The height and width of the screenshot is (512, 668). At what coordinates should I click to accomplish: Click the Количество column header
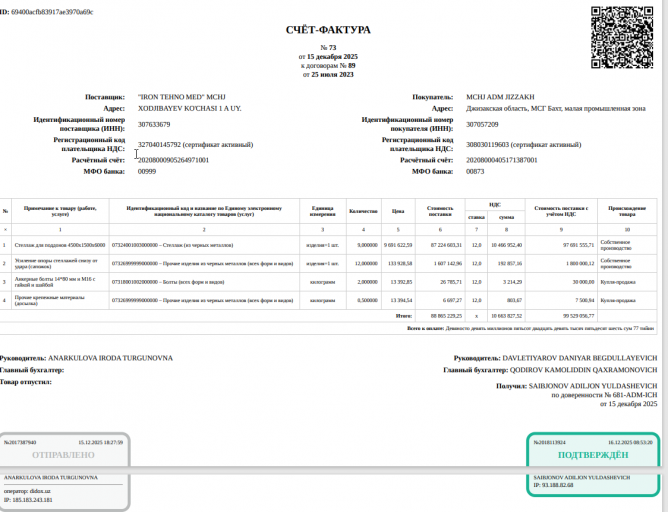363,211
